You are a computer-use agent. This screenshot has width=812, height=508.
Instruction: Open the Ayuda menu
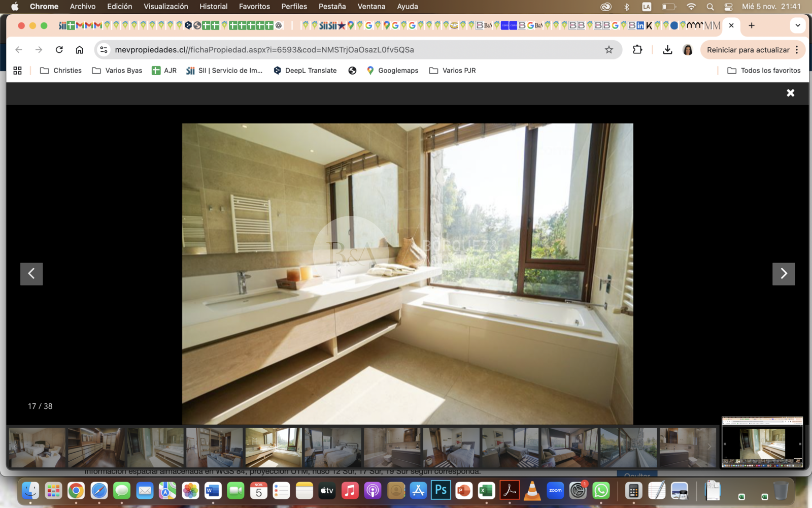(408, 7)
